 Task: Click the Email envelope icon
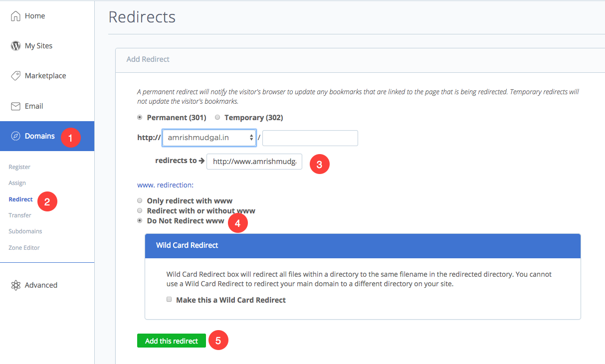click(15, 106)
